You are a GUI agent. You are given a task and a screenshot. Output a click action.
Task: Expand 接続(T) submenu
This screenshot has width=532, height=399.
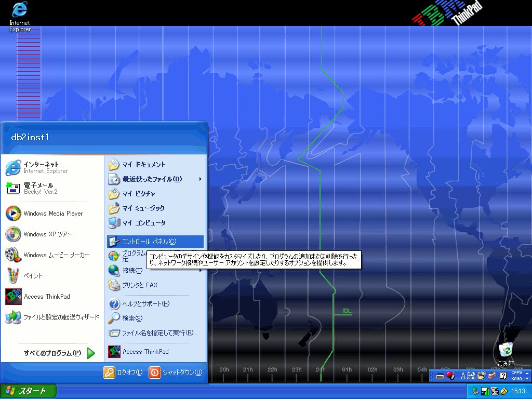click(x=155, y=270)
